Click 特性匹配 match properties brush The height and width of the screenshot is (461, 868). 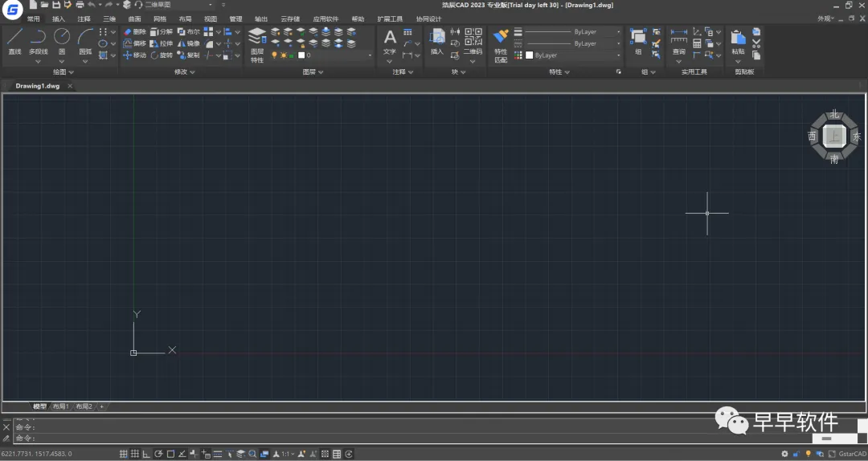pos(501,46)
